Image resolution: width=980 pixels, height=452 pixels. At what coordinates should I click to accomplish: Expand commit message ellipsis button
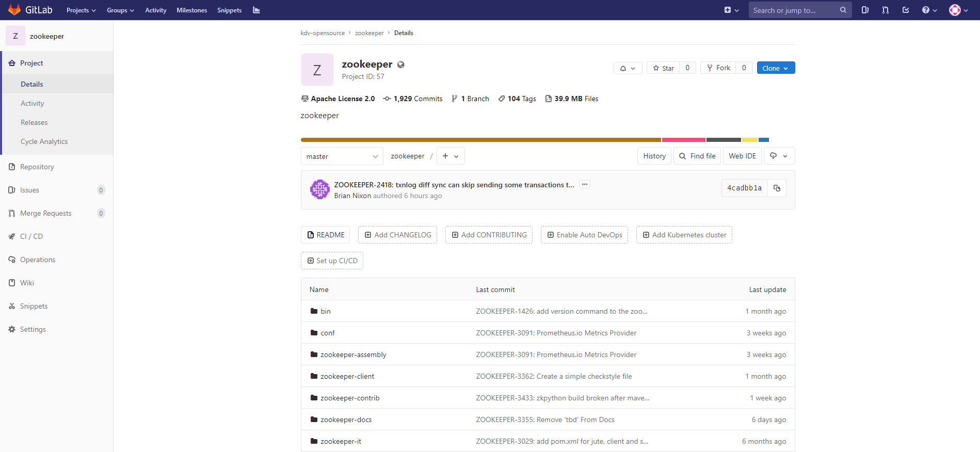coord(585,184)
